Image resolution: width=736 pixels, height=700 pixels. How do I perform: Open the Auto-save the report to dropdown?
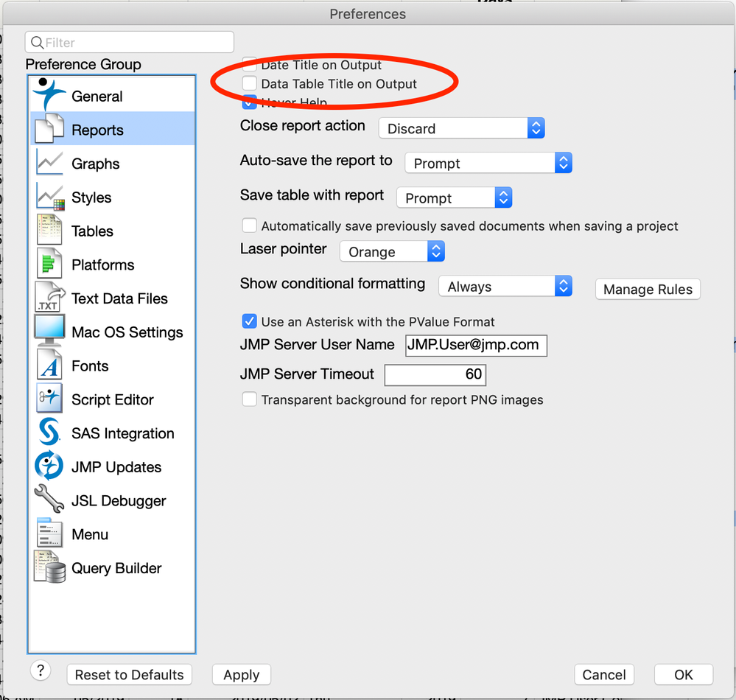(x=488, y=163)
